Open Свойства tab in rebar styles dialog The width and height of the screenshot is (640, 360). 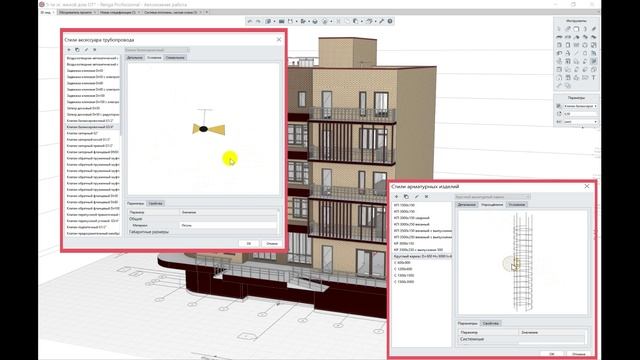(491, 323)
